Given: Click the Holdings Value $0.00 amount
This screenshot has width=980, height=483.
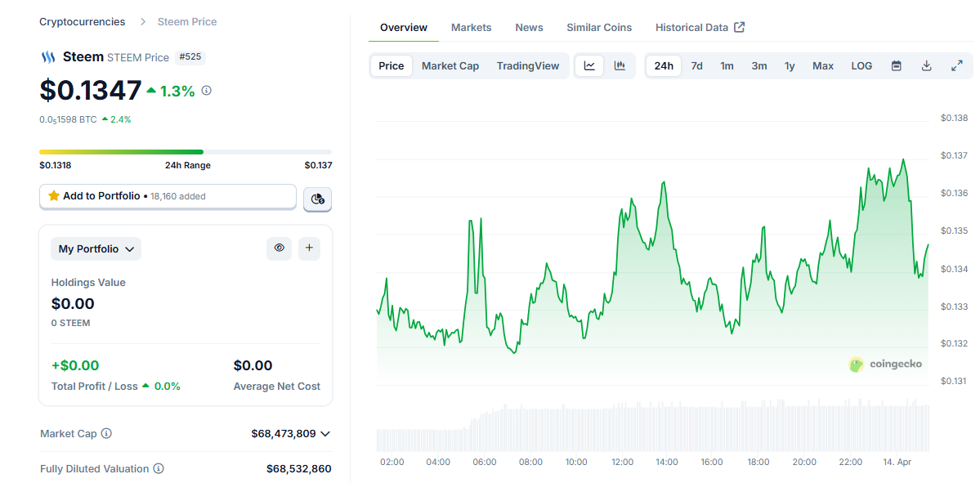Looking at the screenshot, I should tap(73, 304).
